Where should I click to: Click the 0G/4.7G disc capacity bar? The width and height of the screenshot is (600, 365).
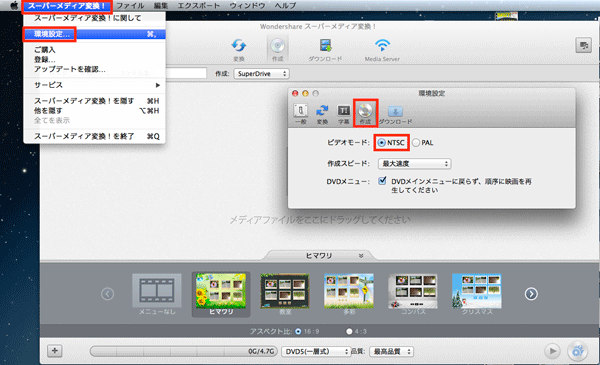(x=183, y=351)
